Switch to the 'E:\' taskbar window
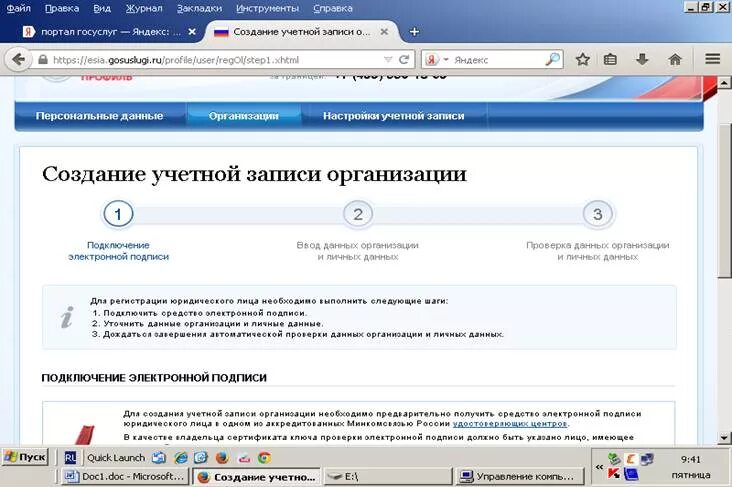Viewport: 732px width, 487px height. [387, 477]
